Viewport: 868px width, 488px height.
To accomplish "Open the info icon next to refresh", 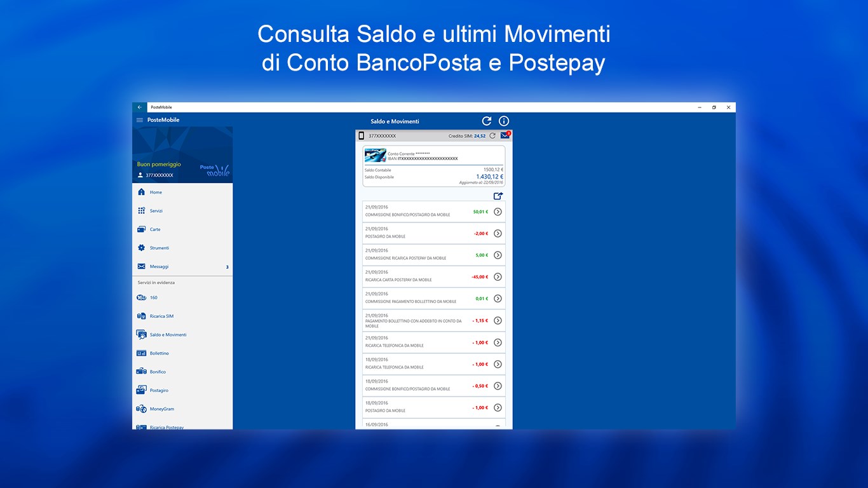I will pos(504,121).
